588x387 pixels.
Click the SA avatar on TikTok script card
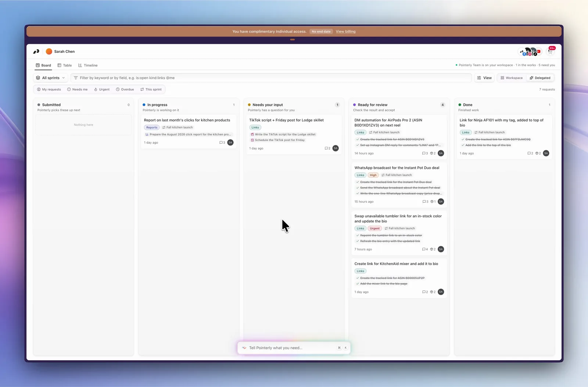click(x=336, y=148)
